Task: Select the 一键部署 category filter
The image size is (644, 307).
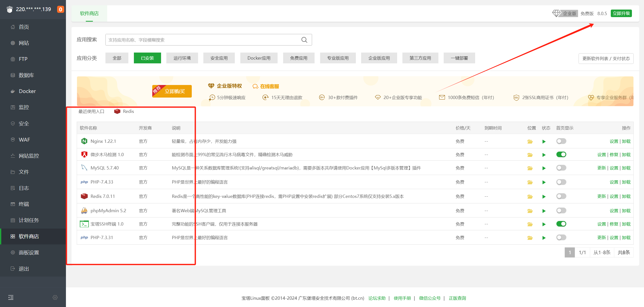Action: pos(459,58)
